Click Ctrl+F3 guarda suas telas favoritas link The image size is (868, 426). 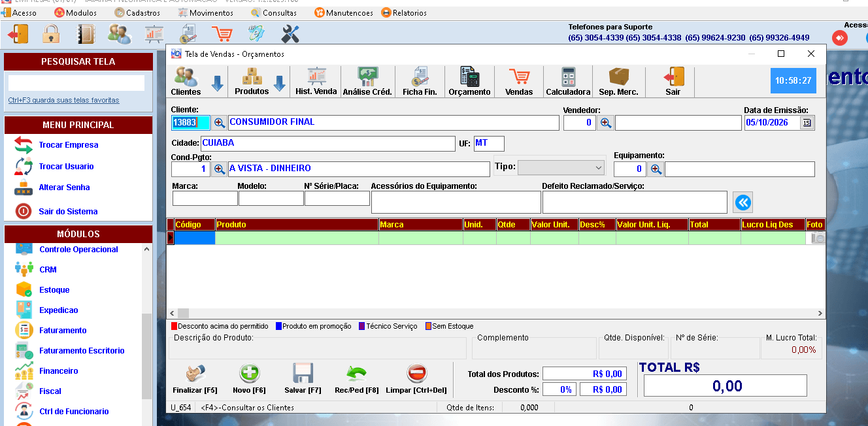[63, 100]
